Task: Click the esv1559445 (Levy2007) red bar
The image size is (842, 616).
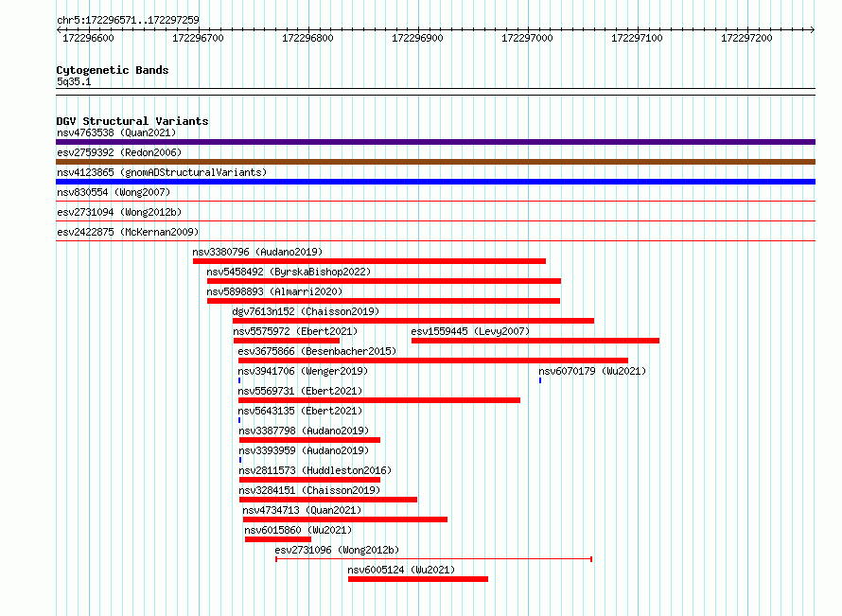Action: click(535, 341)
